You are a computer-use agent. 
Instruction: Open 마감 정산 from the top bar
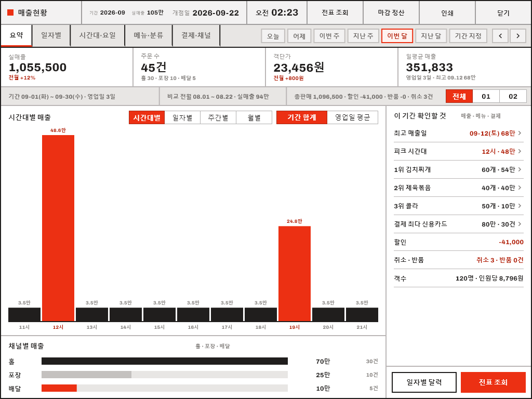click(x=391, y=12)
